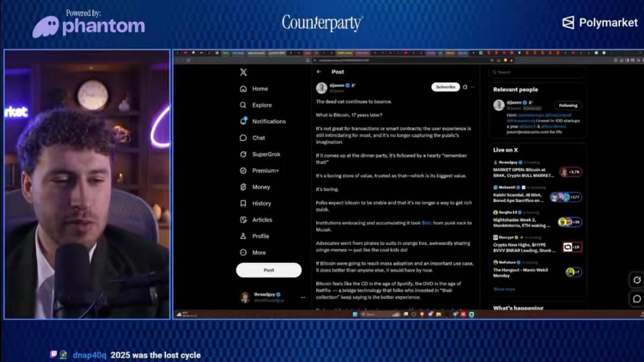This screenshot has width=644, height=362.
Task: Open the SuperGrok icon in sidebar
Action: pyautogui.click(x=243, y=154)
